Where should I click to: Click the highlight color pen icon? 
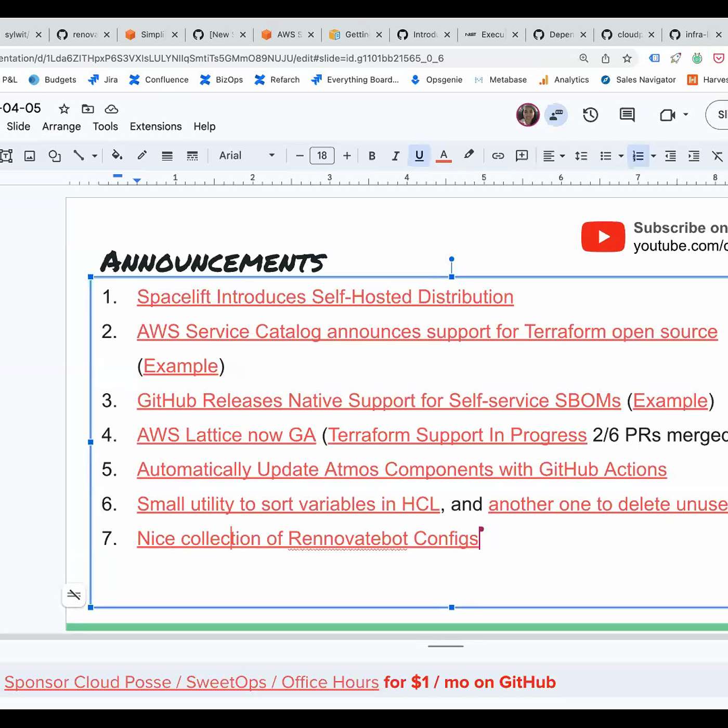(469, 155)
